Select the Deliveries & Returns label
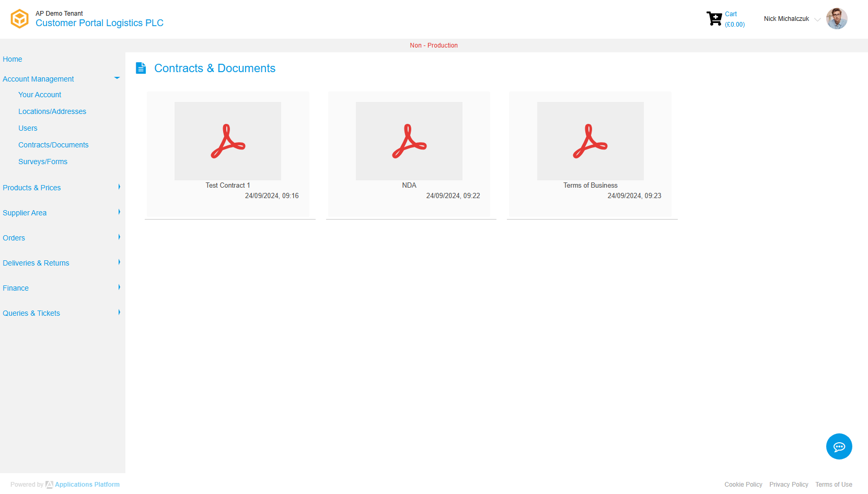Image resolution: width=868 pixels, height=494 pixels. click(36, 263)
